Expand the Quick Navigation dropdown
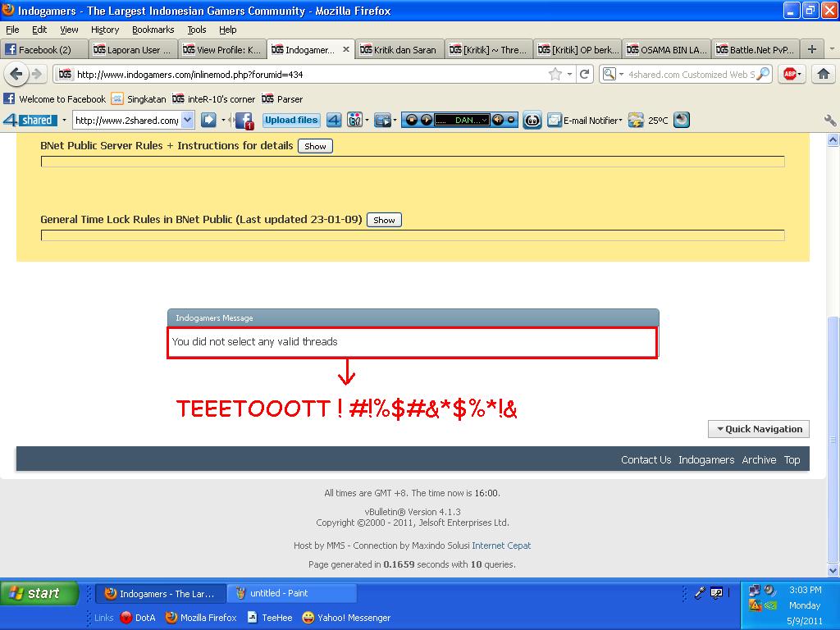Image resolution: width=840 pixels, height=630 pixels. tap(759, 429)
